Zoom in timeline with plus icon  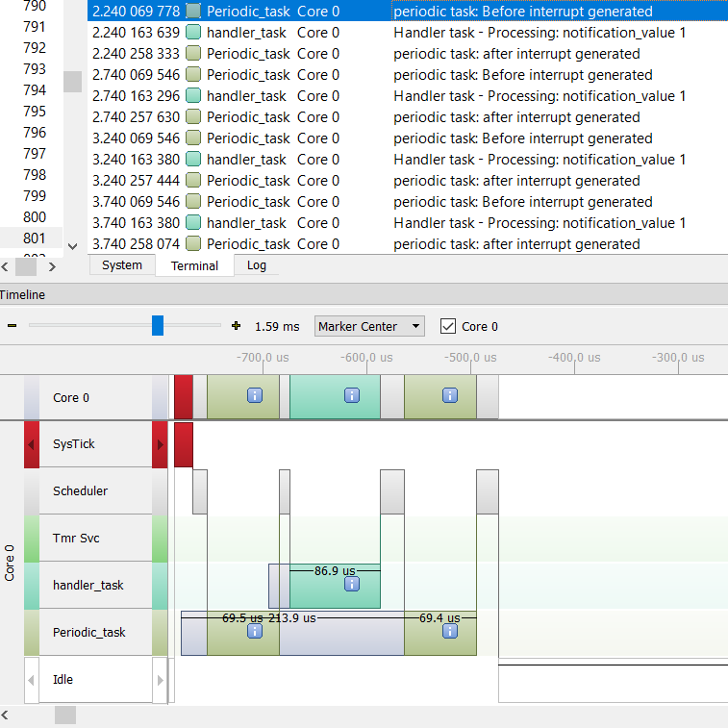(236, 326)
